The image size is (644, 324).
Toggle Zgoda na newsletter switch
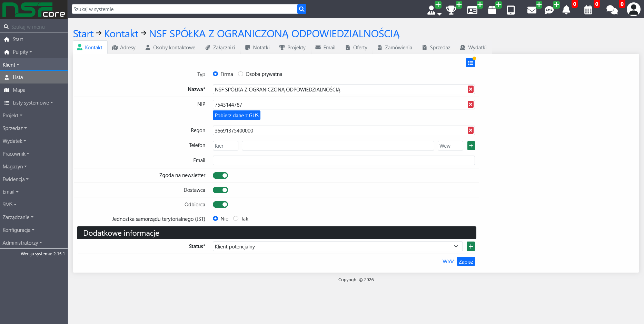(x=220, y=175)
